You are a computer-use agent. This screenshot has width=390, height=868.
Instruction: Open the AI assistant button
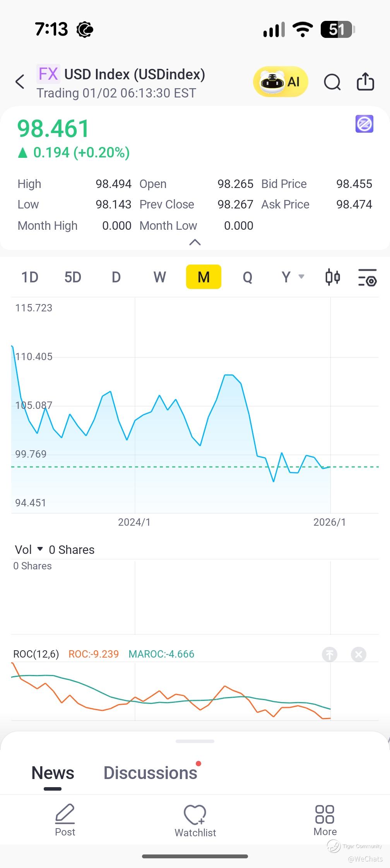click(x=281, y=82)
